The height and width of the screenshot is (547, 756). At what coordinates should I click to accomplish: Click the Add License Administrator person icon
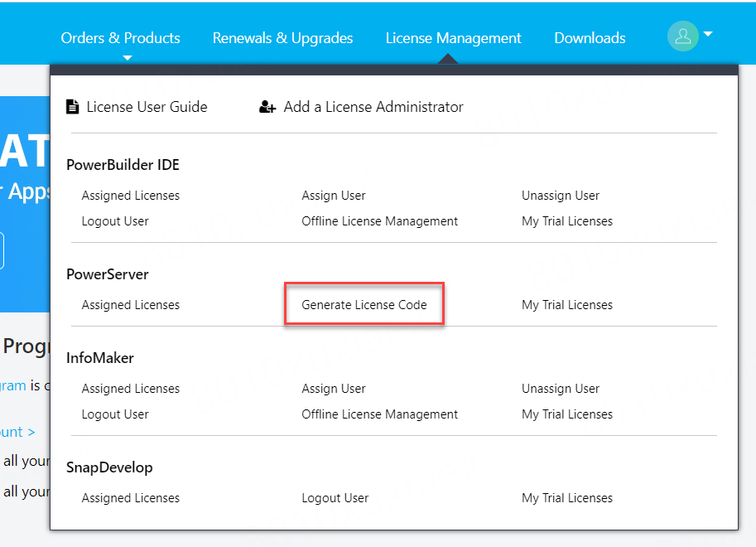click(x=267, y=107)
